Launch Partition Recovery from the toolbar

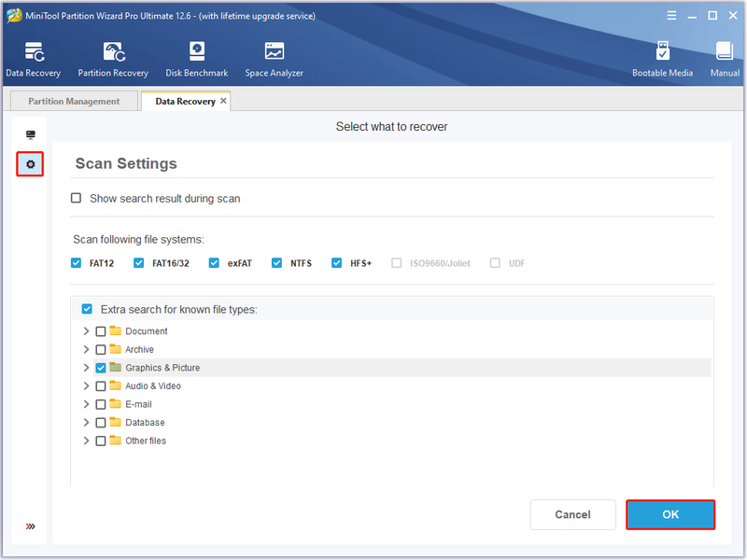point(113,59)
